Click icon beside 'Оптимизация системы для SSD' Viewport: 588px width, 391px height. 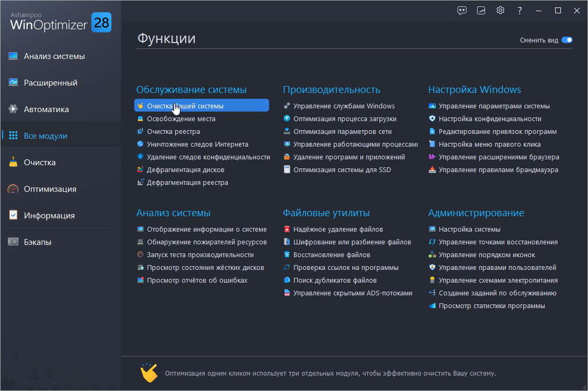point(287,169)
